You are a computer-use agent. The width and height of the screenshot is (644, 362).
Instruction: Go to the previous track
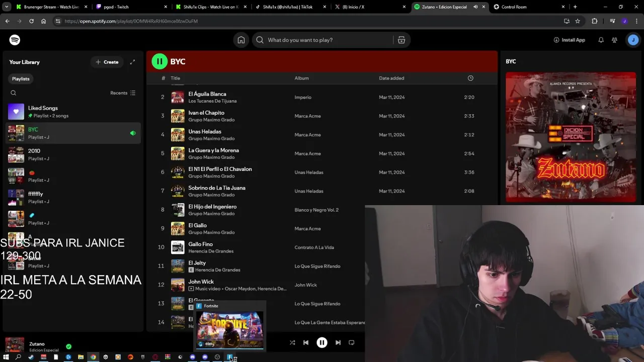point(306,342)
